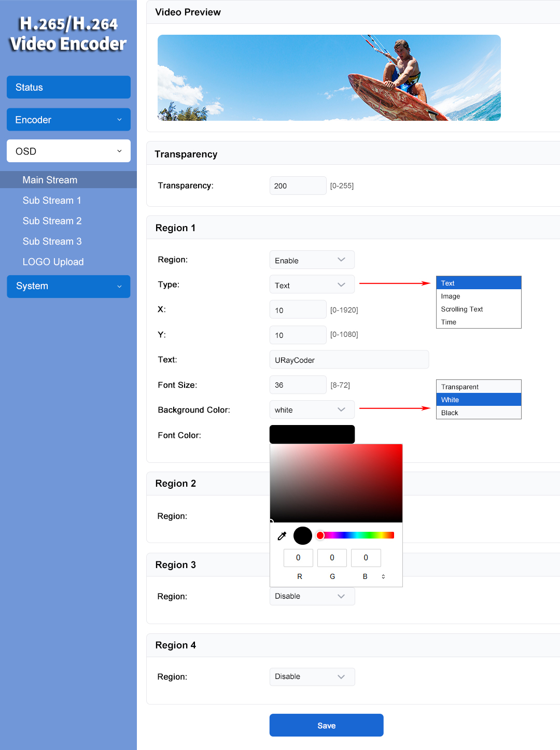Screen dimensions: 560x750
Task: Open the Background Color dropdown
Action: [x=312, y=409]
